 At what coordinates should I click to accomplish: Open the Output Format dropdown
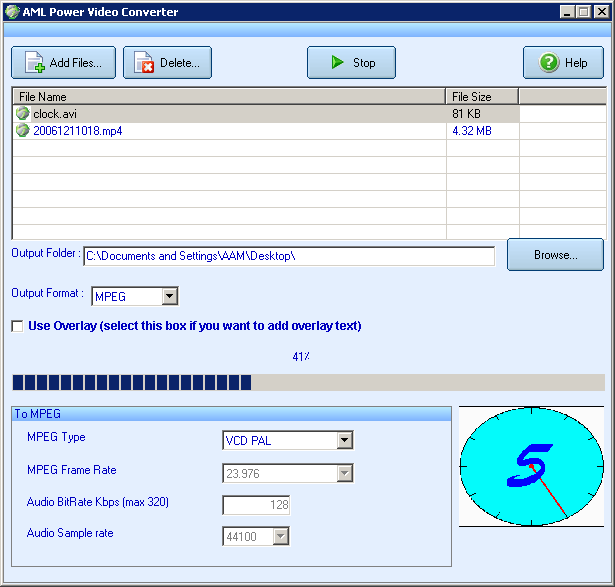coord(170,296)
